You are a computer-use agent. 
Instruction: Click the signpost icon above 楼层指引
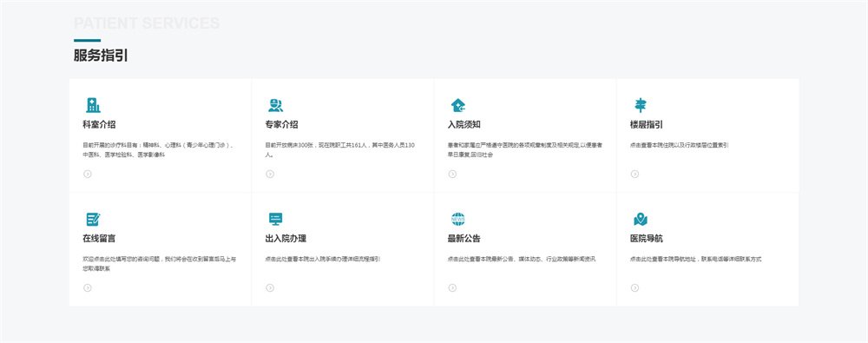click(641, 105)
